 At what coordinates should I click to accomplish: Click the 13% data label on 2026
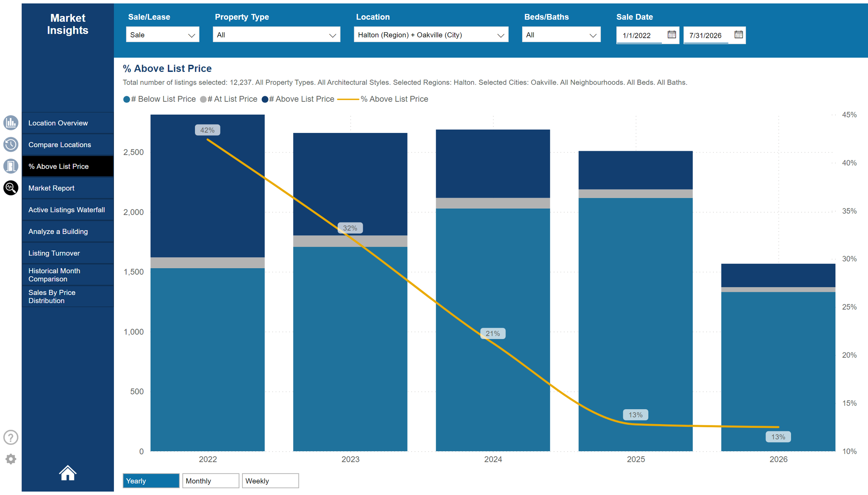point(778,437)
